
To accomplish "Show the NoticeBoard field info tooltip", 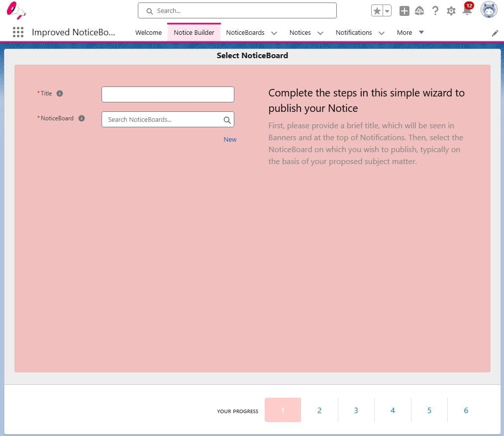I will (x=82, y=118).
